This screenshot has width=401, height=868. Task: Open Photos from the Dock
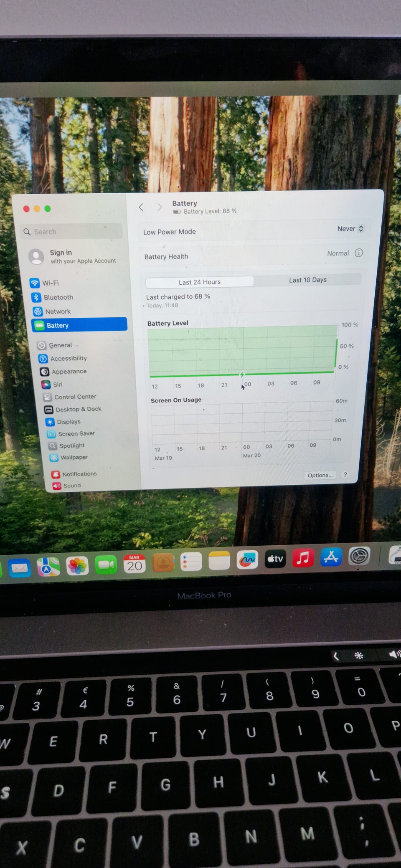pos(77,566)
